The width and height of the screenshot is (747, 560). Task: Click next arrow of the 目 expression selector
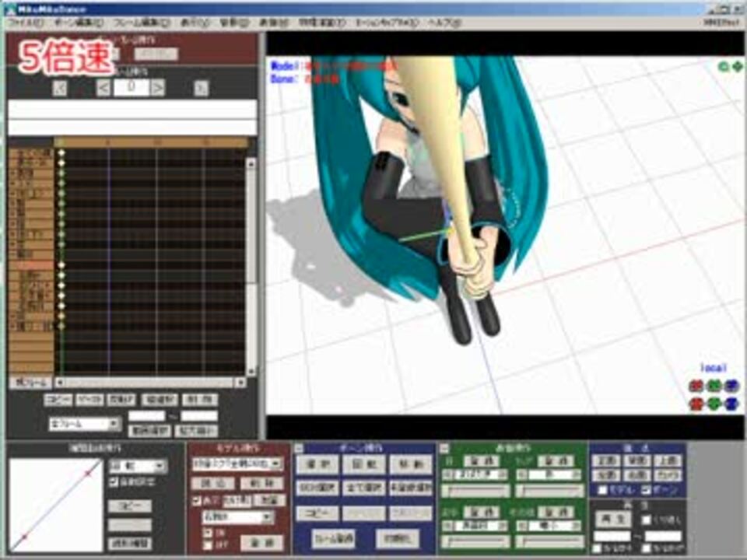503,474
